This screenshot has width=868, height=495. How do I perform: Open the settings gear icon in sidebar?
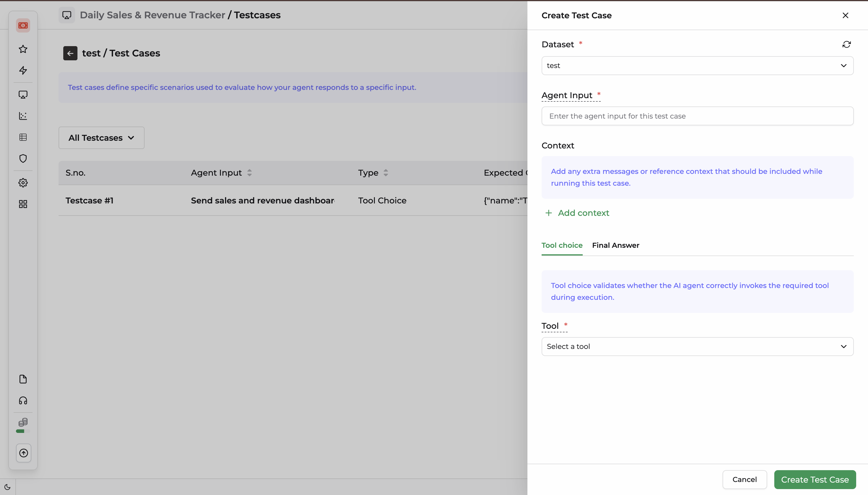coord(23,183)
